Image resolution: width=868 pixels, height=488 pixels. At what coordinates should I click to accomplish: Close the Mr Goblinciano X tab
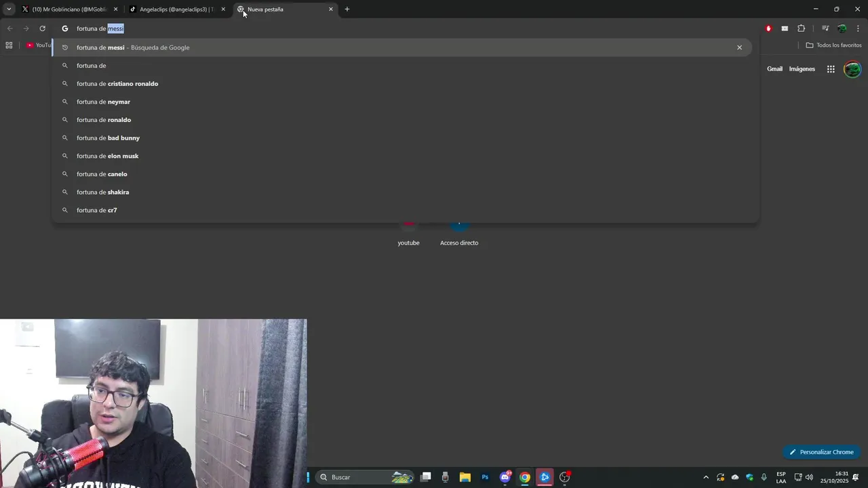[x=115, y=9]
